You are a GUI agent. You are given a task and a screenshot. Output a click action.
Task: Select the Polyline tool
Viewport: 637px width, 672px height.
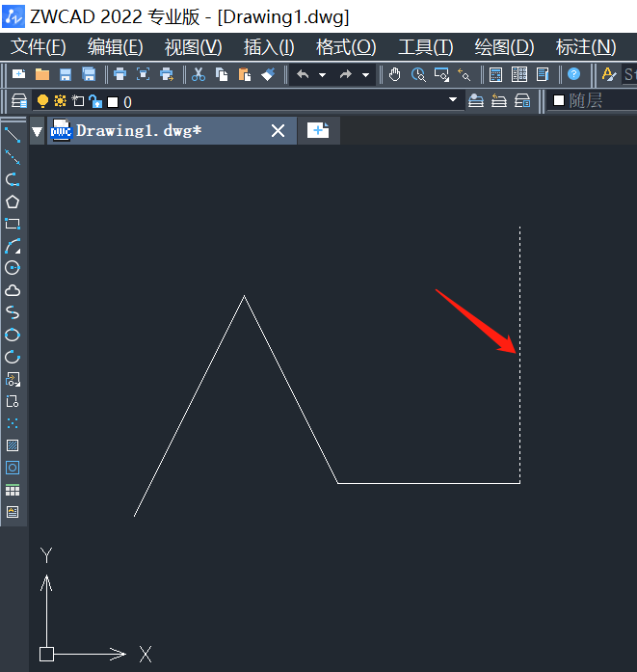pos(13,179)
